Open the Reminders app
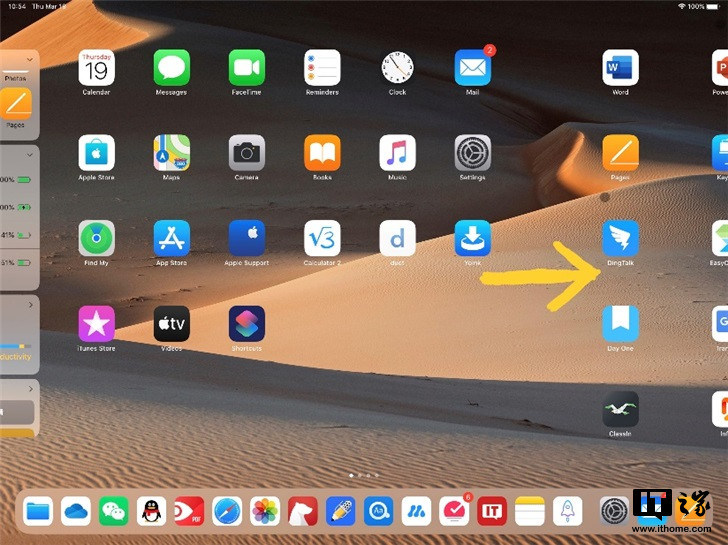 [322, 68]
